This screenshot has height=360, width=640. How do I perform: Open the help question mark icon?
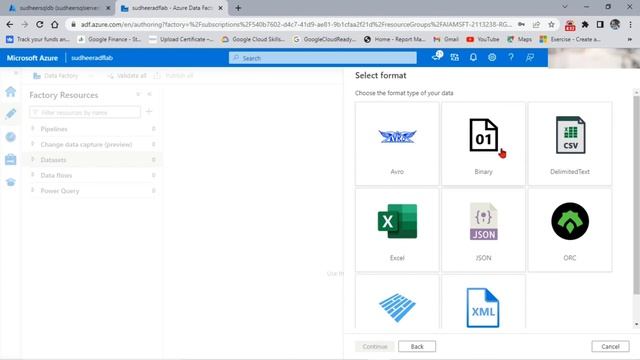511,58
